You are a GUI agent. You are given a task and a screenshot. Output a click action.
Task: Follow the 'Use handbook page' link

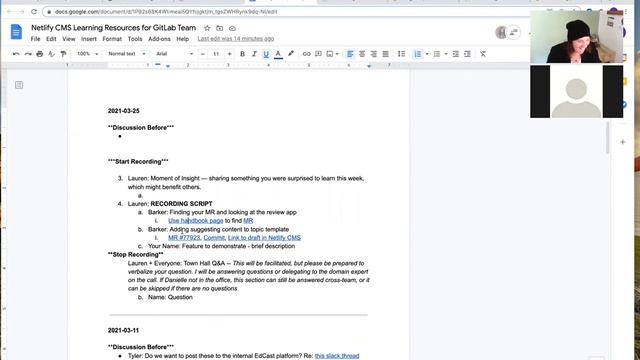click(x=196, y=220)
